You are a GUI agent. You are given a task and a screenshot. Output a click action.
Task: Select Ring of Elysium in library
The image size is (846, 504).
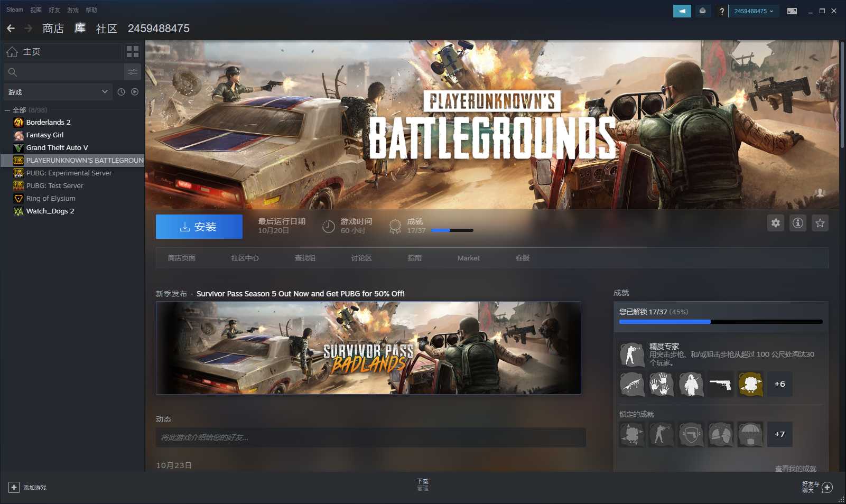coord(72,198)
